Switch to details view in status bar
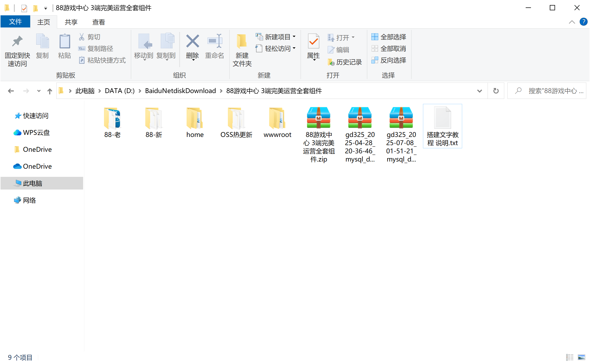The height and width of the screenshot is (364, 590). (x=570, y=357)
